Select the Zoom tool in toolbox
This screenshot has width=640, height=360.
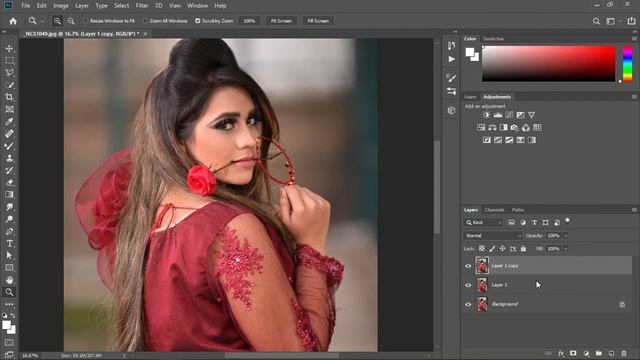(9, 292)
